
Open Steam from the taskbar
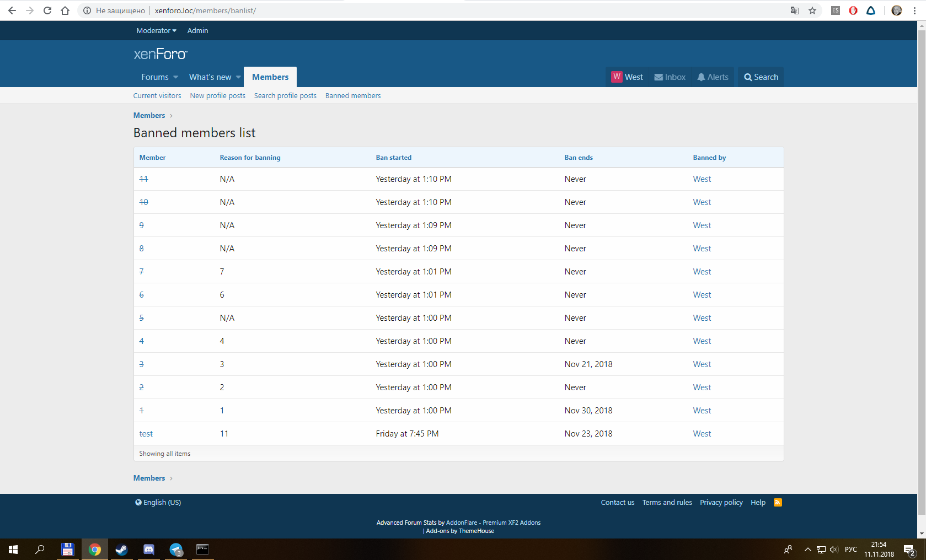click(121, 550)
